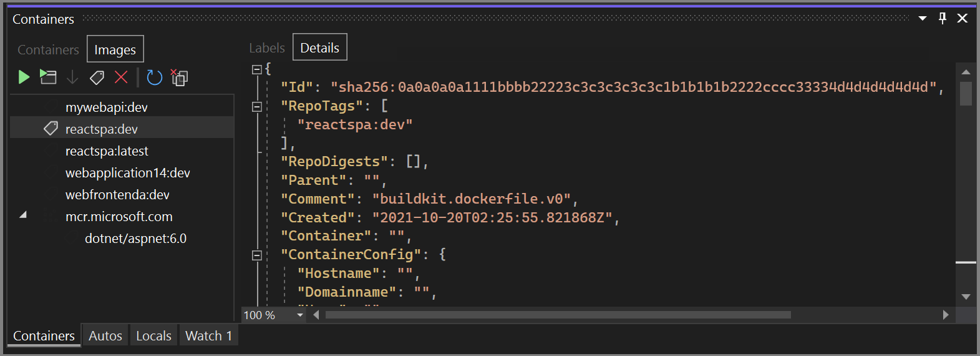Switch to the Autos bottom tab
This screenshot has height=356, width=980.
105,335
